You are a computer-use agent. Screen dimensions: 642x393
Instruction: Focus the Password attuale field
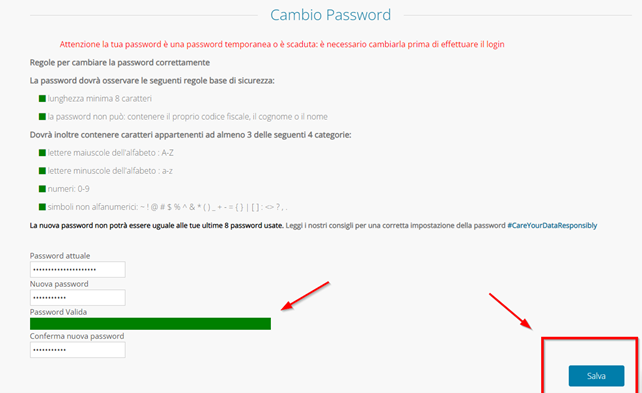pyautogui.click(x=77, y=269)
